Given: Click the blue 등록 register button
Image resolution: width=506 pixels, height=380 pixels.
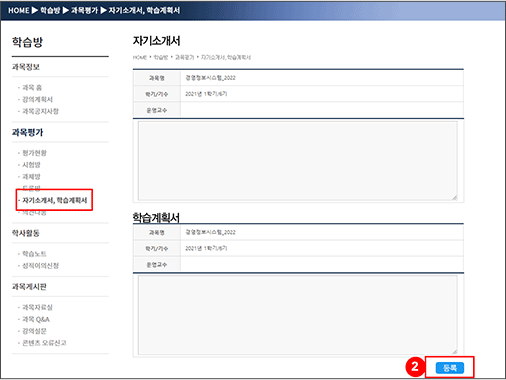Looking at the screenshot, I should click(450, 368).
